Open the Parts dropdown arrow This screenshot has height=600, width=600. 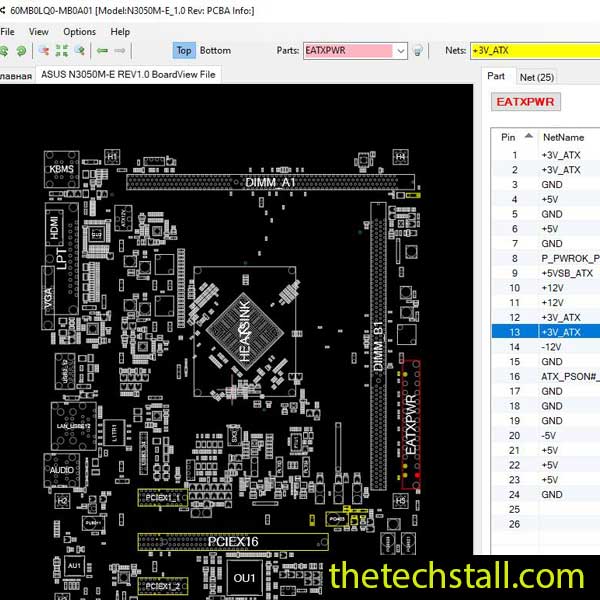(401, 51)
